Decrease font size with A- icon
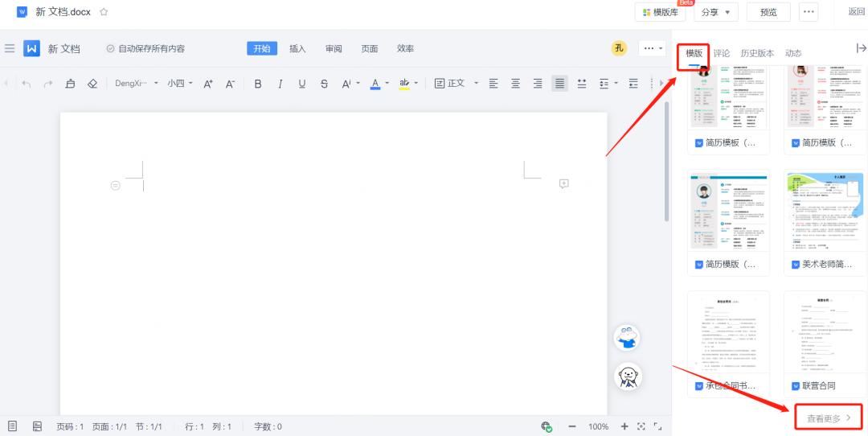 (x=231, y=84)
